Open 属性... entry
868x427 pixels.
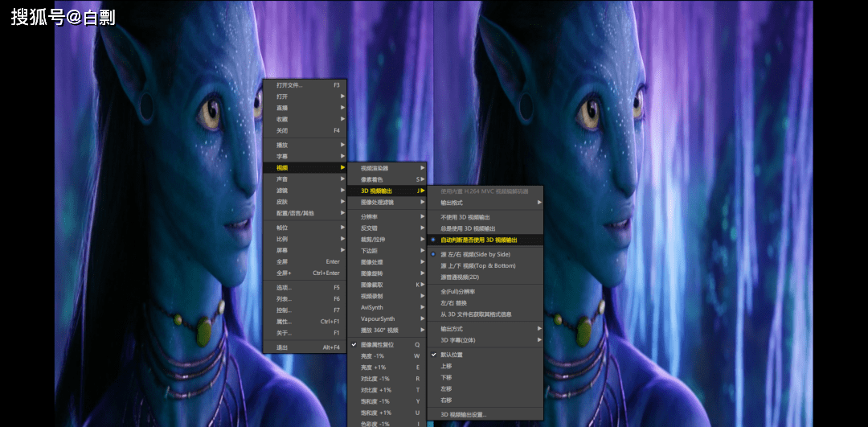305,322
